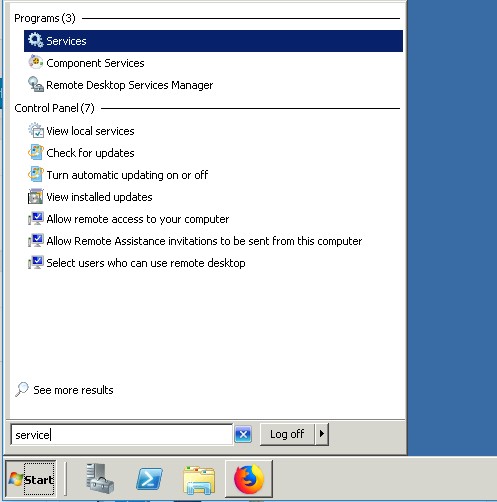
Task: Click inside the search box containing service
Action: (122, 434)
